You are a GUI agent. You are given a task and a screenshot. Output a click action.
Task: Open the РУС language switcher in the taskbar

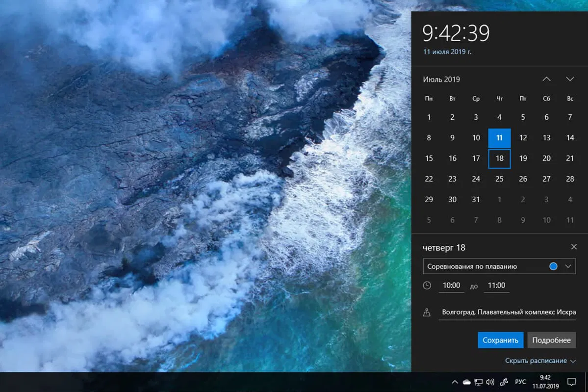click(520, 381)
